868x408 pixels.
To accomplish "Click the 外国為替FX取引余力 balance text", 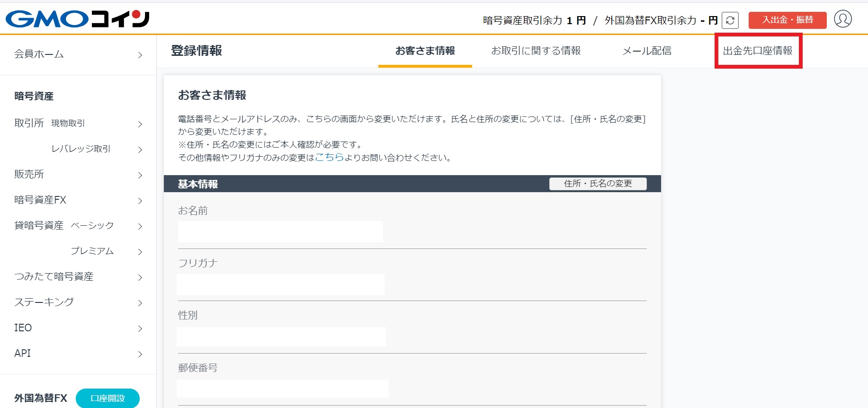I will point(661,20).
